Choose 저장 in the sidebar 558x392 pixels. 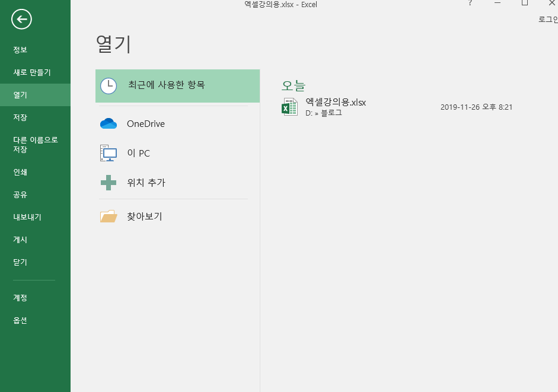[20, 117]
